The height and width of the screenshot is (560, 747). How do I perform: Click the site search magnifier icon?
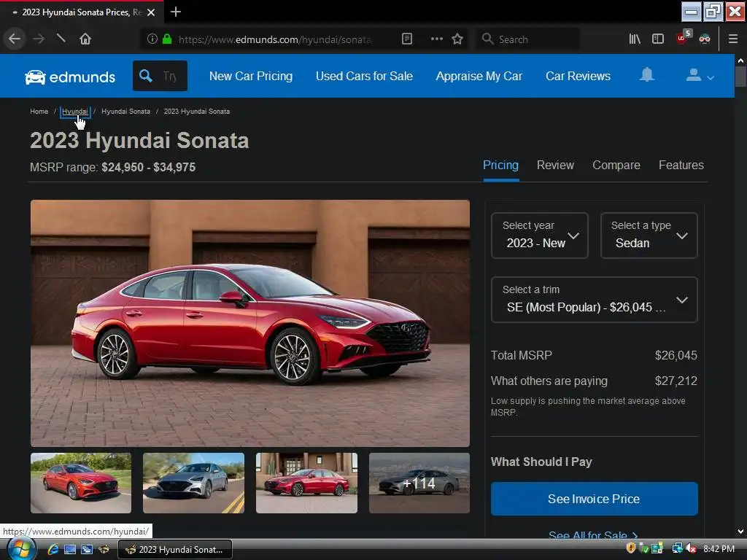146,76
